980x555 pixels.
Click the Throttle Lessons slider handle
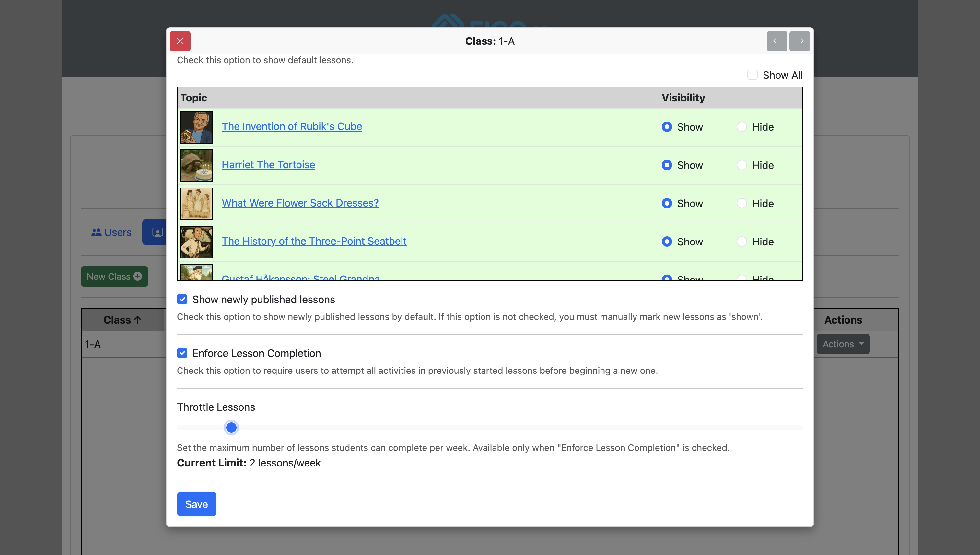click(231, 427)
